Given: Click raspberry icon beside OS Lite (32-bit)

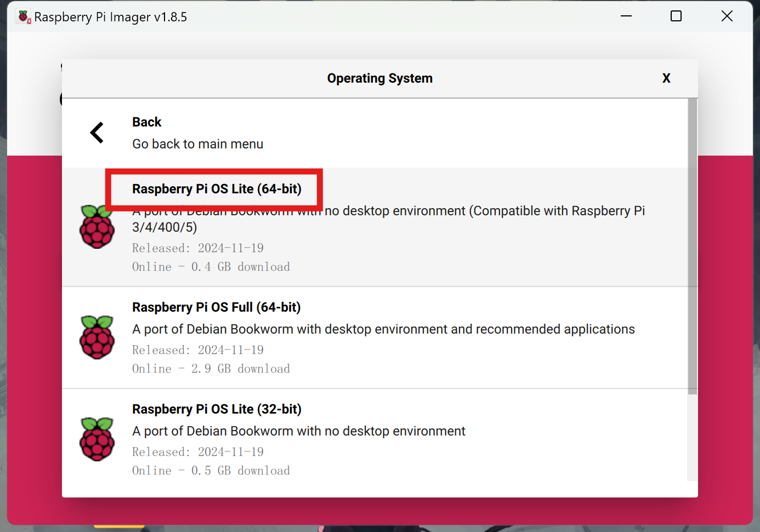Looking at the screenshot, I should (x=97, y=439).
